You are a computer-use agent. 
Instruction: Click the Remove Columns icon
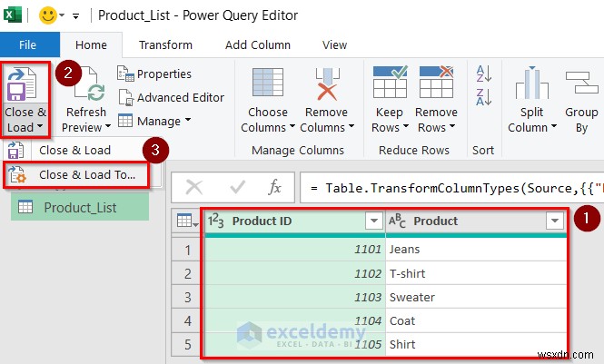(x=327, y=84)
